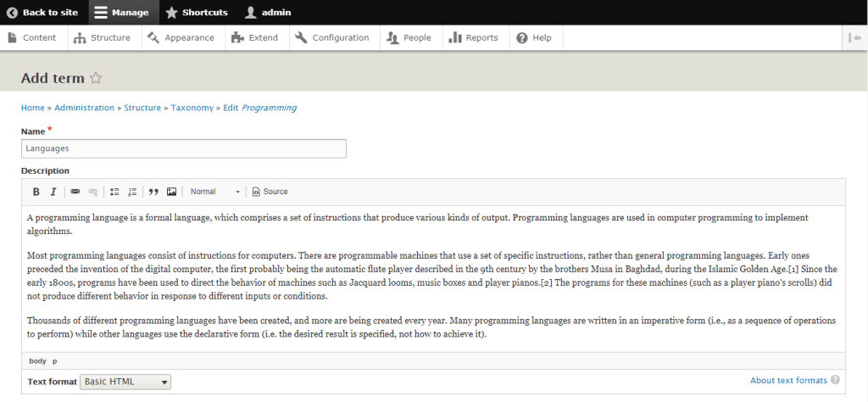Insert a bulleted list
The width and height of the screenshot is (868, 402).
[x=114, y=192]
